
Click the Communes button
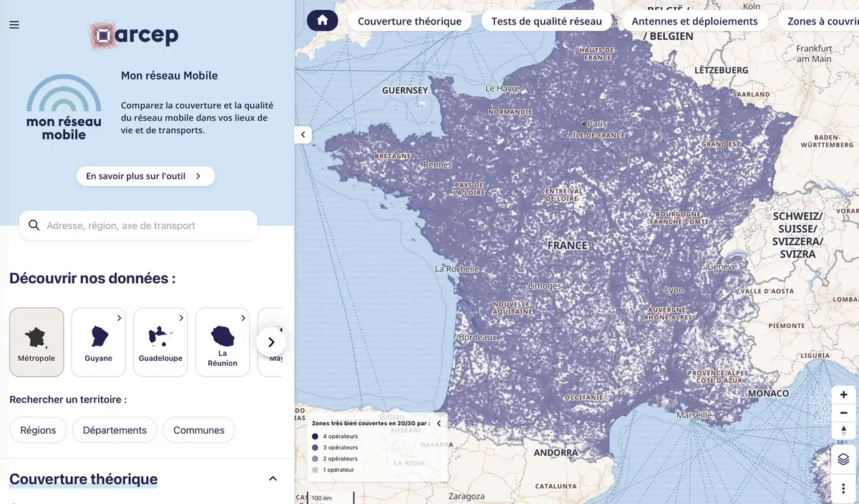click(199, 430)
